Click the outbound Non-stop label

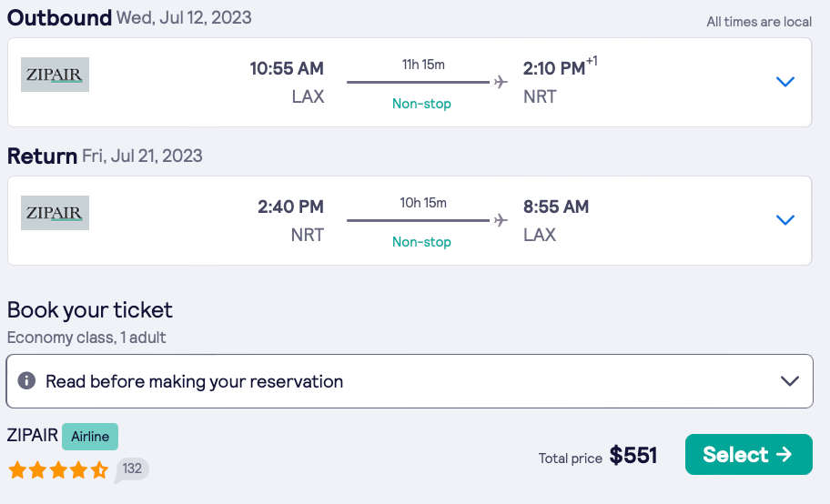point(421,104)
